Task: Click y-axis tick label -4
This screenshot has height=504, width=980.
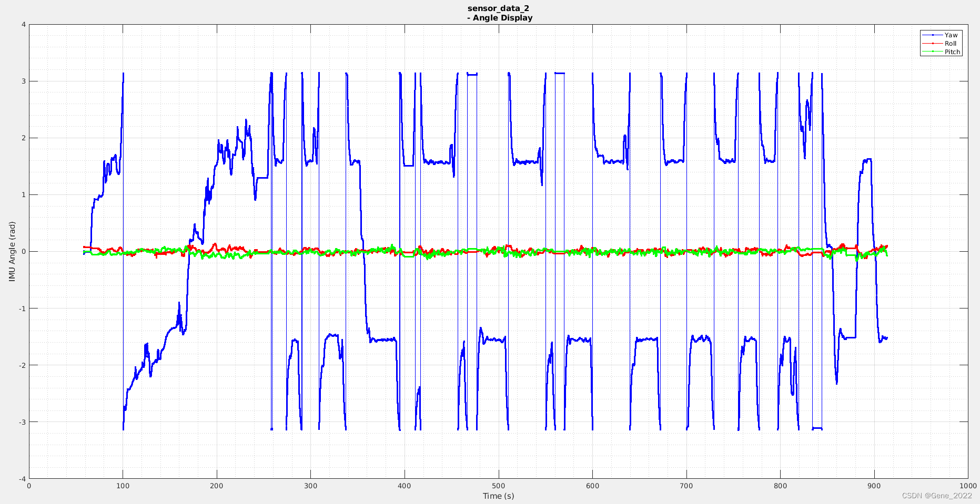Action: click(23, 479)
